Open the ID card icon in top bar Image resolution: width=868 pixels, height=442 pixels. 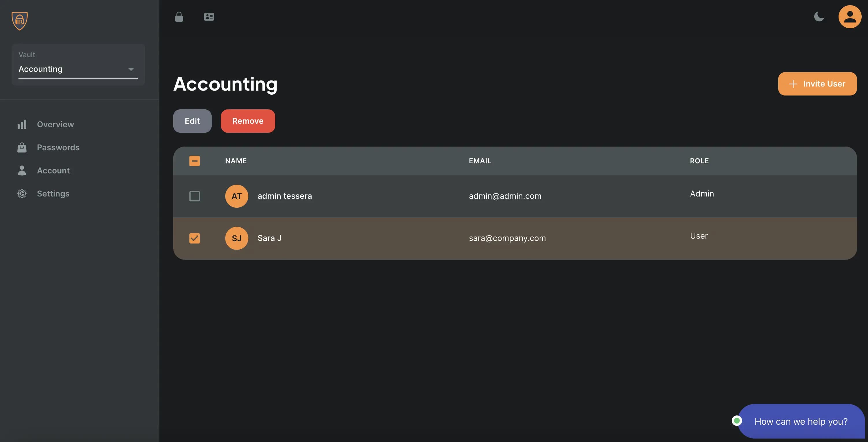tap(209, 17)
